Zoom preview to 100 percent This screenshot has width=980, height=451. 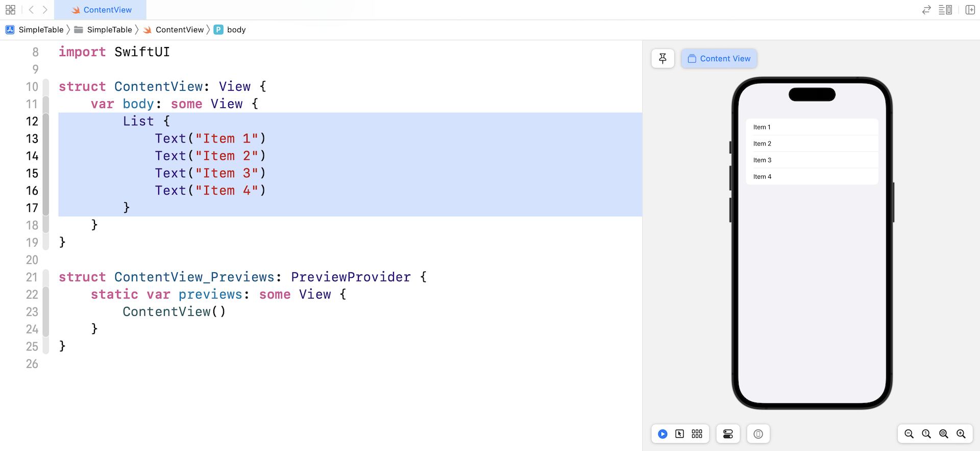(926, 434)
